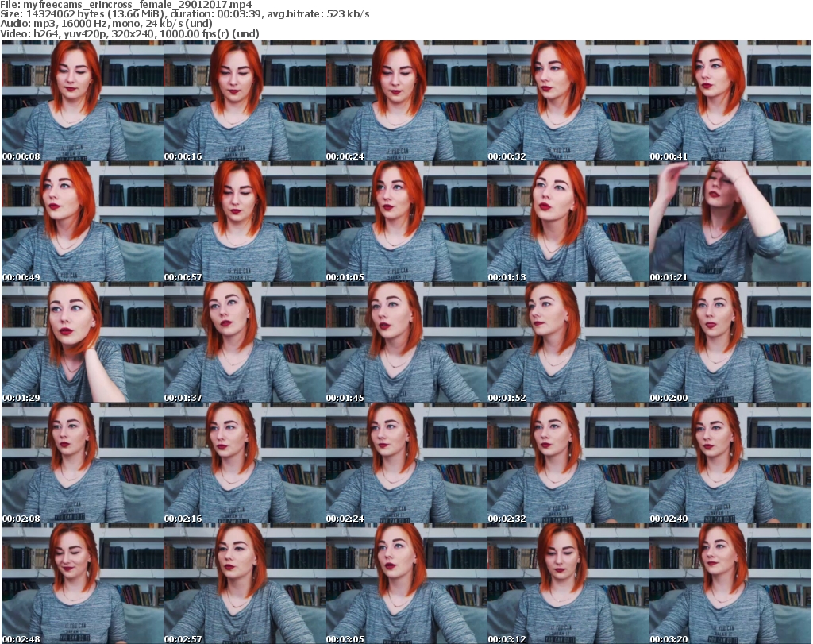Select the frame at 00:00:16
The image size is (813, 644).
coord(244,102)
